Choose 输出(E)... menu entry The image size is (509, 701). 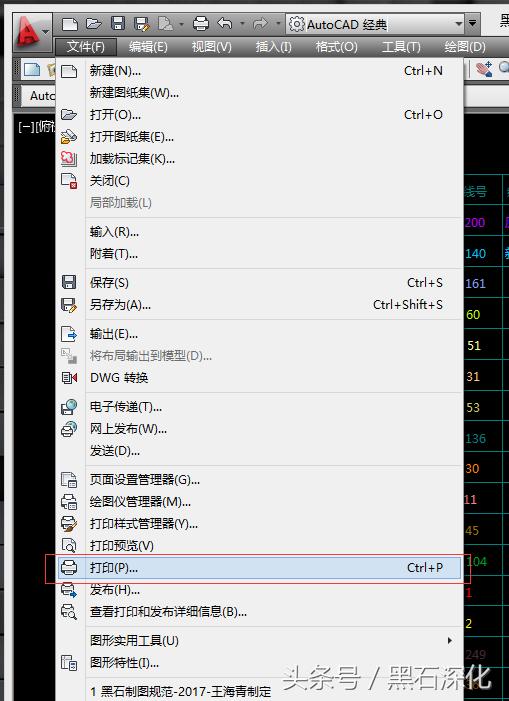pyautogui.click(x=260, y=334)
